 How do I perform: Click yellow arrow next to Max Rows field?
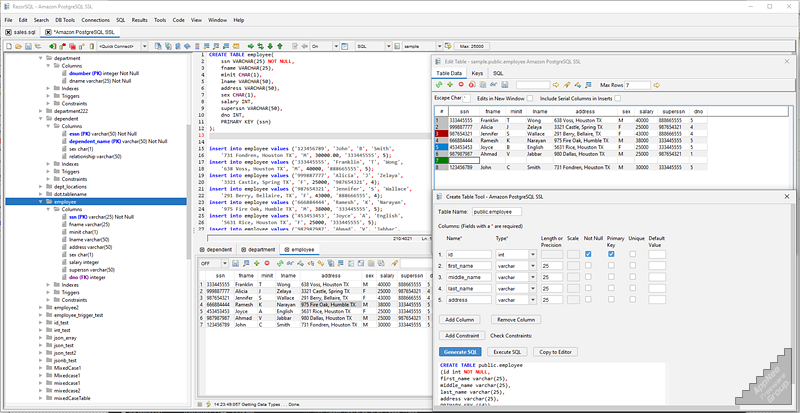[x=657, y=85]
